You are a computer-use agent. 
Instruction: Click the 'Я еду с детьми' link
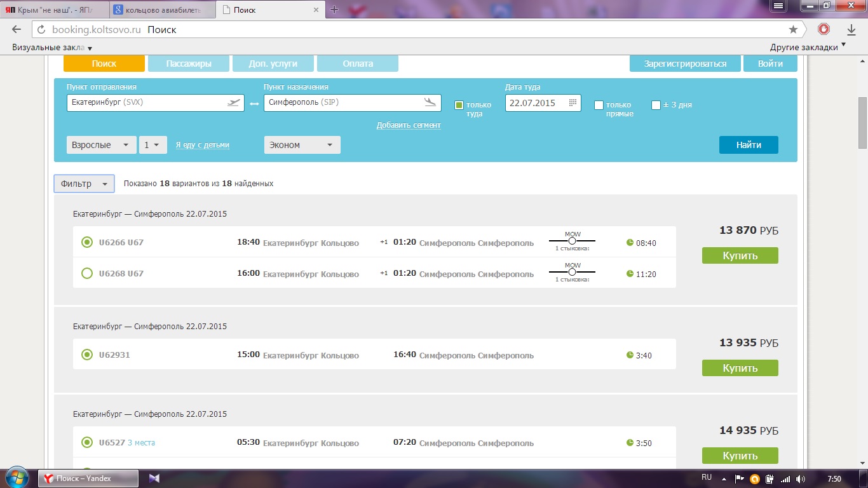click(202, 145)
